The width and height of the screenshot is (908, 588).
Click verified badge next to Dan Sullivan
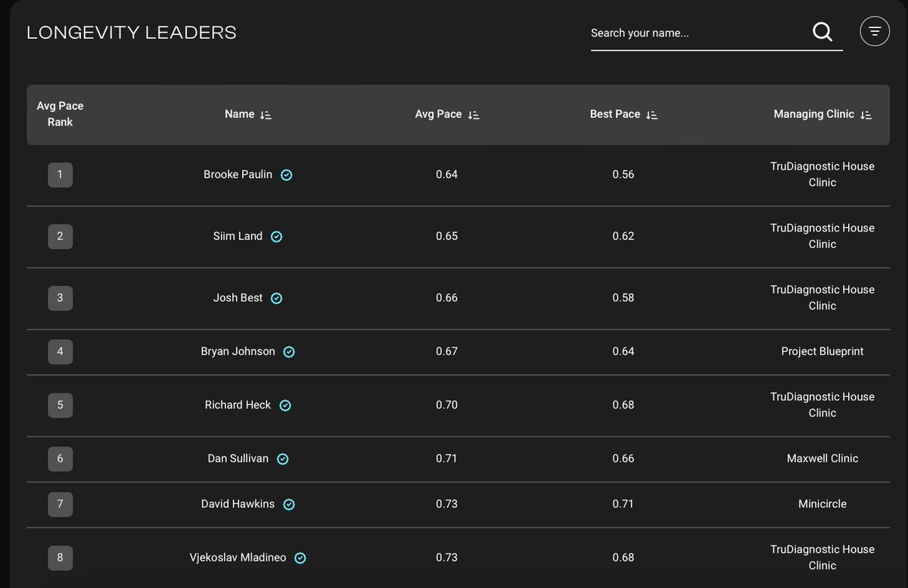pyautogui.click(x=282, y=459)
